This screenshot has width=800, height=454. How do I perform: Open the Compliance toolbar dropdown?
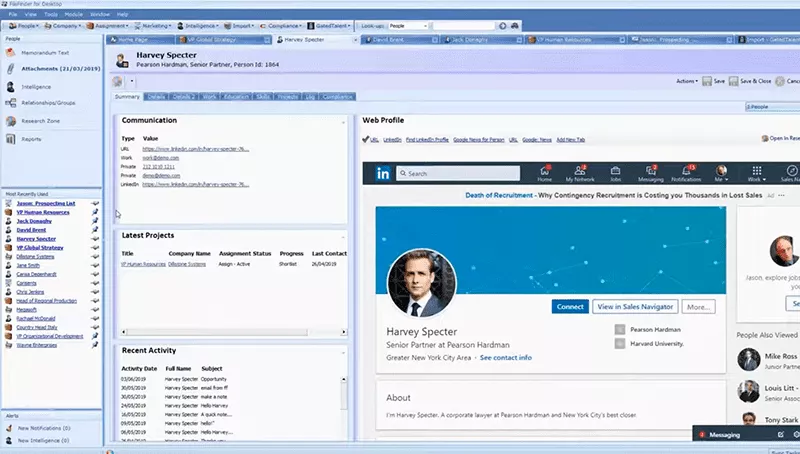coord(281,26)
